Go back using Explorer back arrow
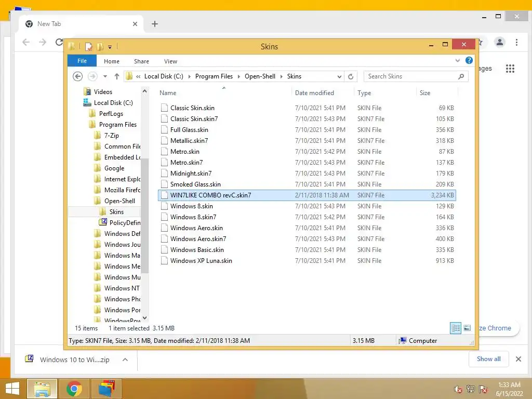The image size is (532, 399). coord(78,76)
